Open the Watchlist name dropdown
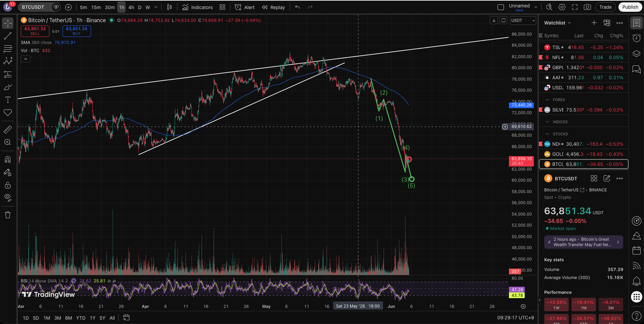This screenshot has width=644, height=324. tap(557, 23)
